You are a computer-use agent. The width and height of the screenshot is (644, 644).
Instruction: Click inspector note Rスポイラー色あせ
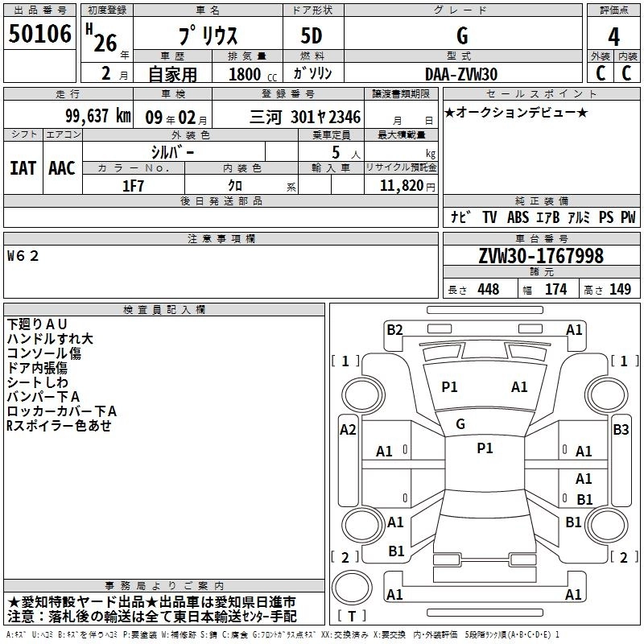[59, 426]
